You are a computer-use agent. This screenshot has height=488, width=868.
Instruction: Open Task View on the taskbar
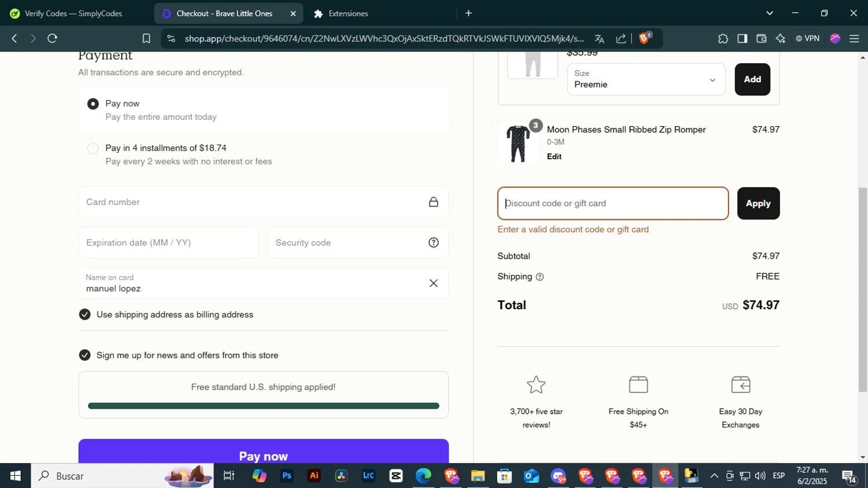[229, 476]
